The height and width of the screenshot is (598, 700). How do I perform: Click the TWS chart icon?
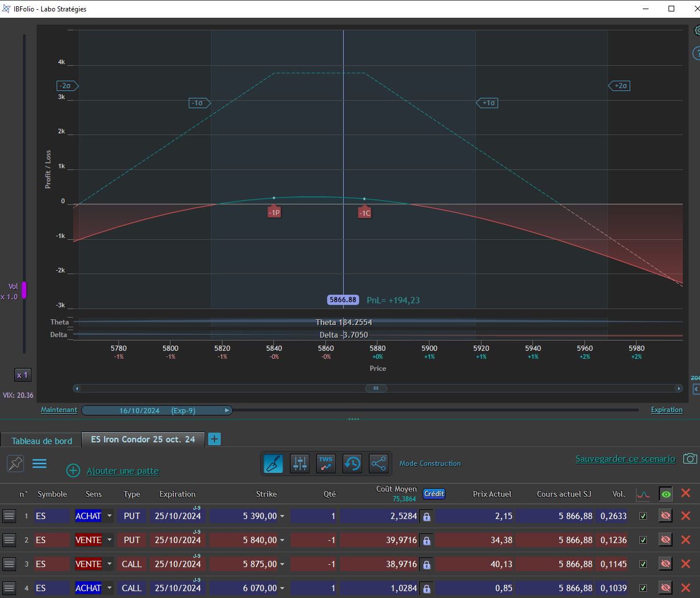click(326, 463)
